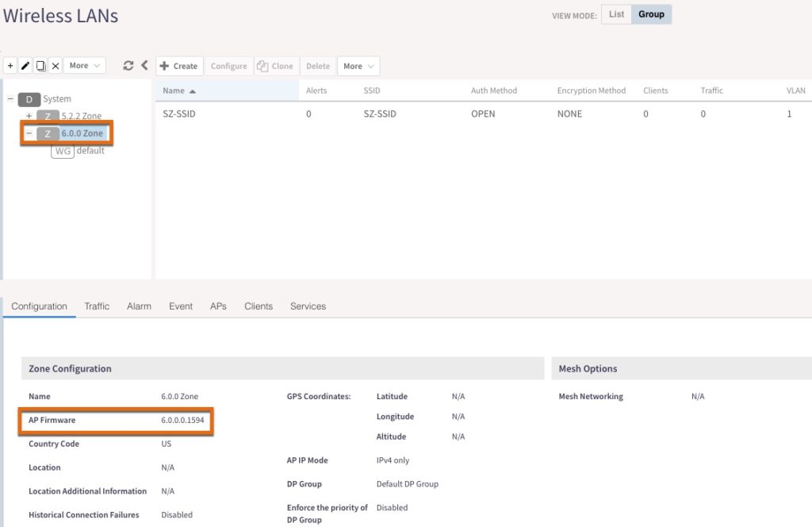Create a new wireless LAN
812x527 pixels.
point(179,66)
